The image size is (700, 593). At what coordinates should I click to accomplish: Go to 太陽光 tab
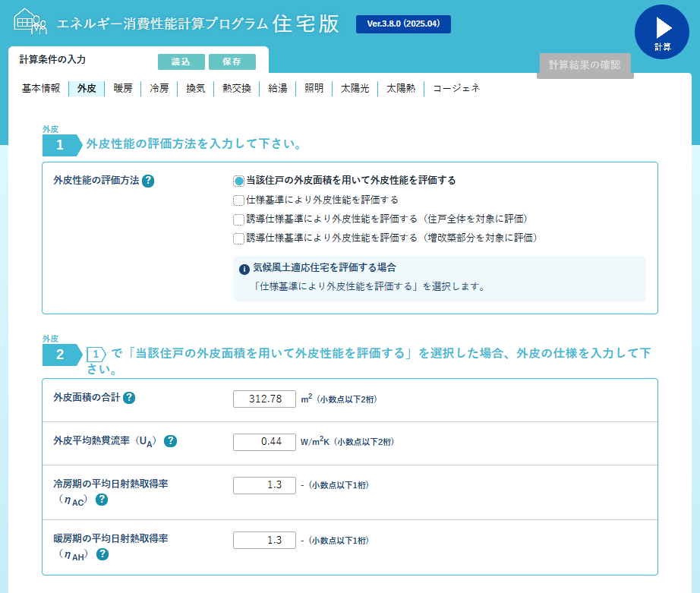(355, 88)
